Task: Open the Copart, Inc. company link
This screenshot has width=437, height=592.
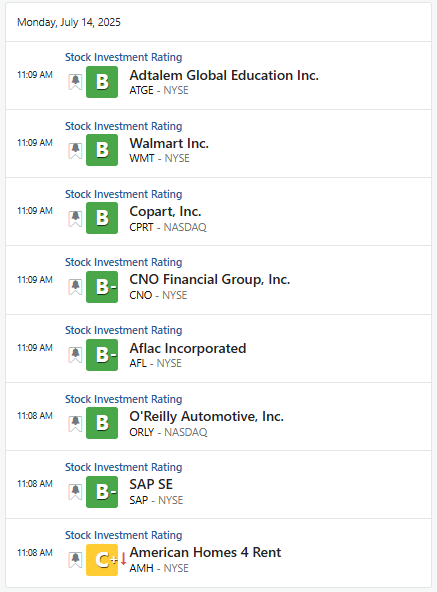Action: tap(165, 211)
